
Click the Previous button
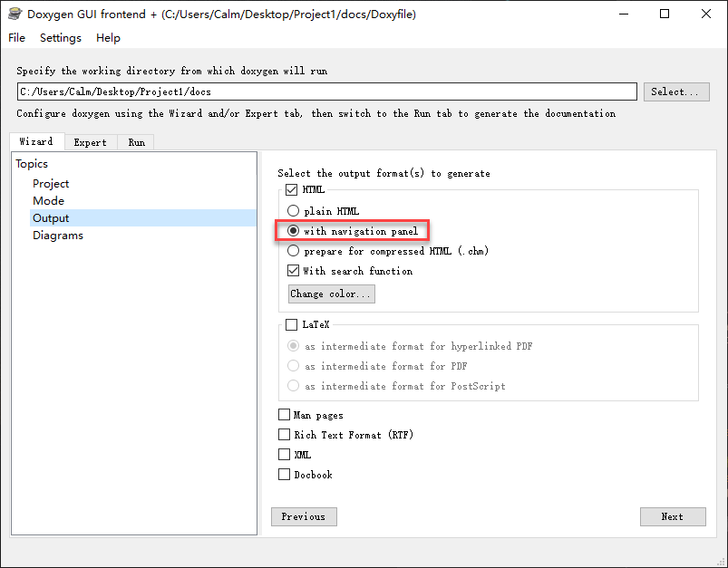[304, 516]
